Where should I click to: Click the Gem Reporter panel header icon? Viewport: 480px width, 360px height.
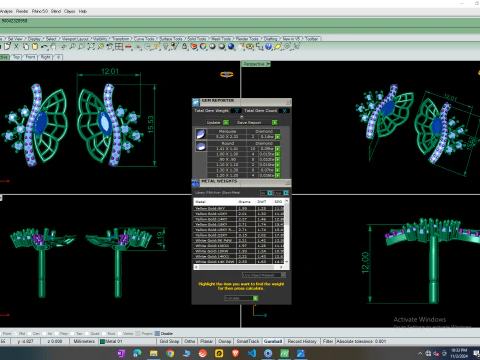(196, 101)
